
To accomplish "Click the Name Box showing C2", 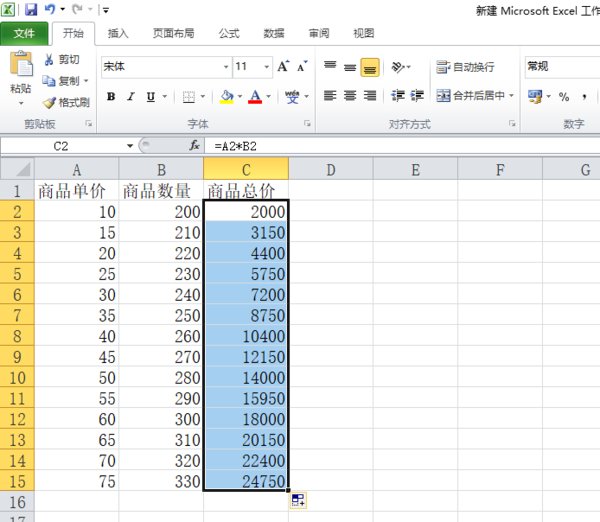I will tap(61, 146).
